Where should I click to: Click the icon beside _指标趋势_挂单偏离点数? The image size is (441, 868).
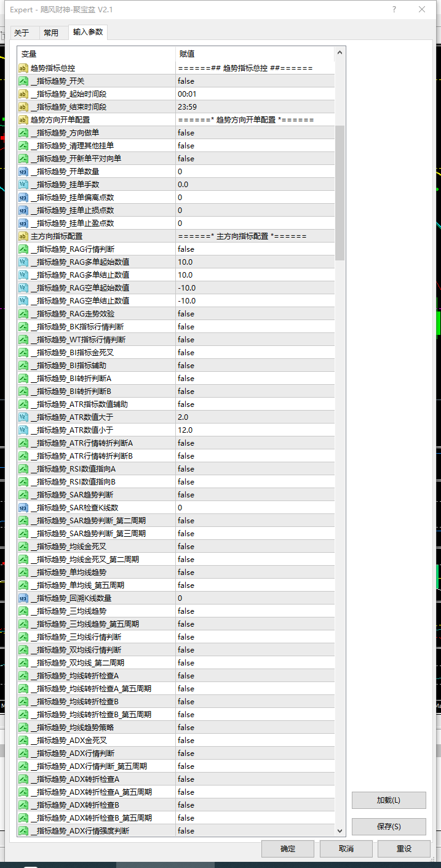23,198
